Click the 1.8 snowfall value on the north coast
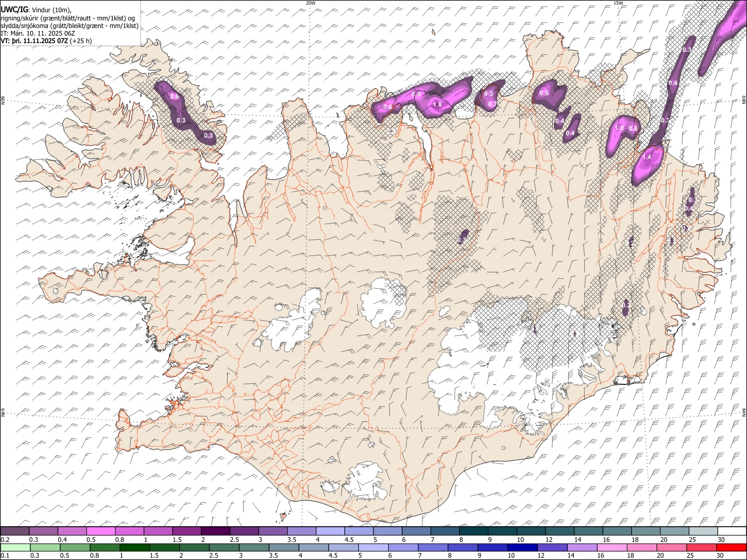The image size is (747, 560). coord(437,105)
